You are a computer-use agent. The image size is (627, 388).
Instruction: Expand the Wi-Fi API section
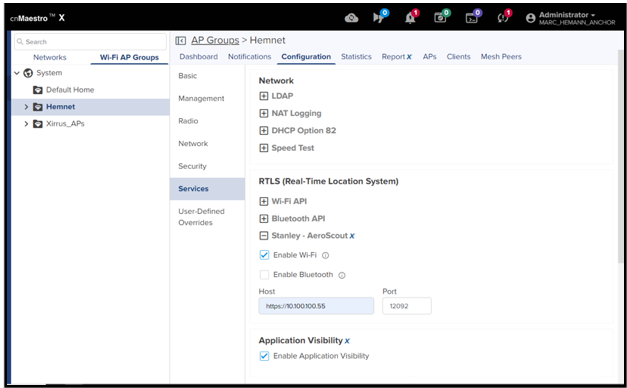(x=264, y=201)
